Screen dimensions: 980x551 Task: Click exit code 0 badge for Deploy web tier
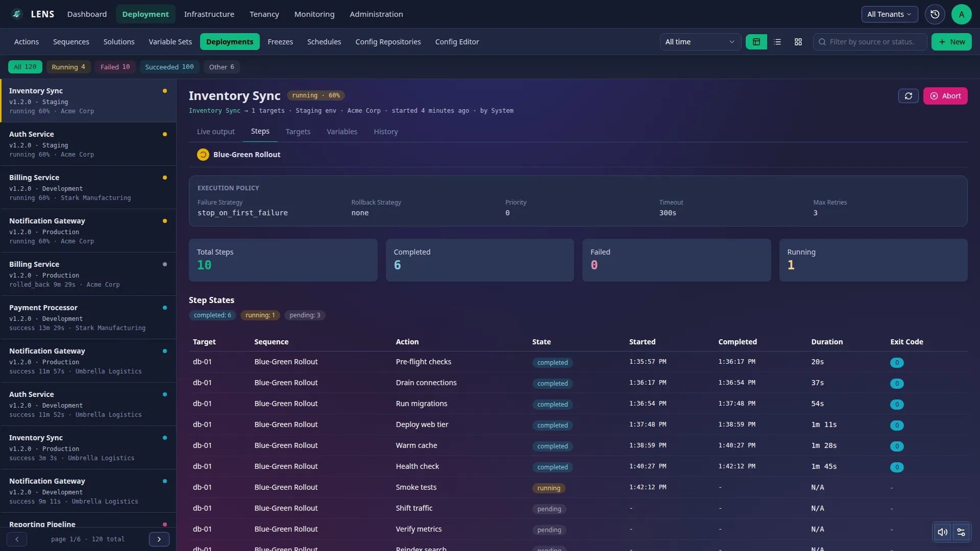(897, 425)
